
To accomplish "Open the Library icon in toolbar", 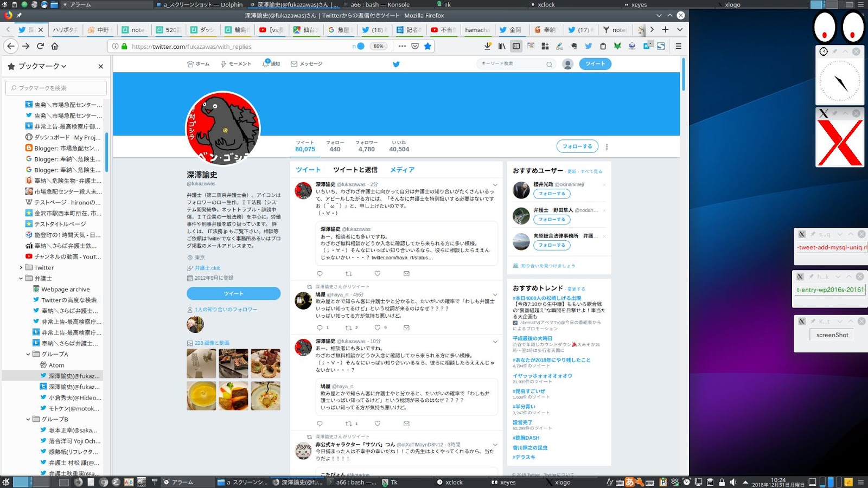I will click(x=502, y=46).
